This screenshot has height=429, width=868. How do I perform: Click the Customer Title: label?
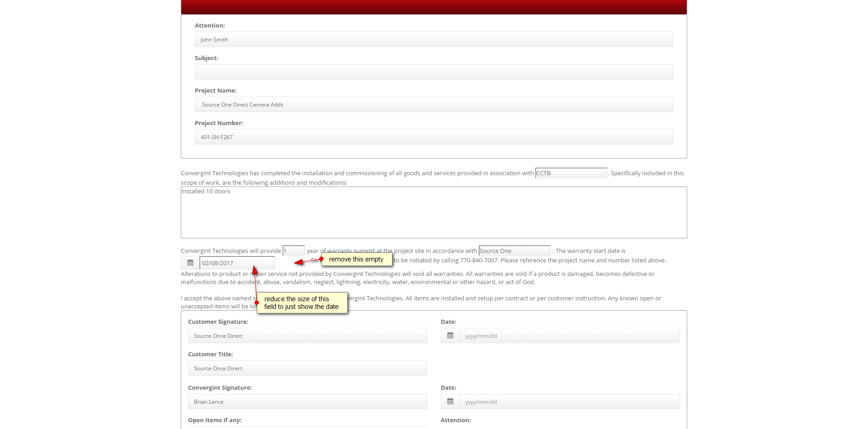(x=211, y=354)
